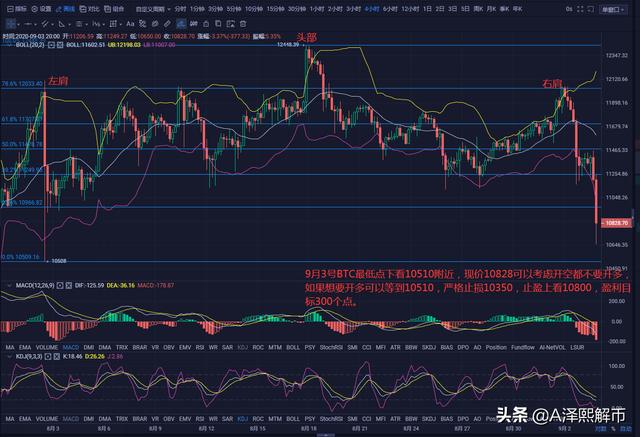Select BOLL in the KDJ panel indicator row
The width and height of the screenshot is (640, 437).
tap(293, 419)
